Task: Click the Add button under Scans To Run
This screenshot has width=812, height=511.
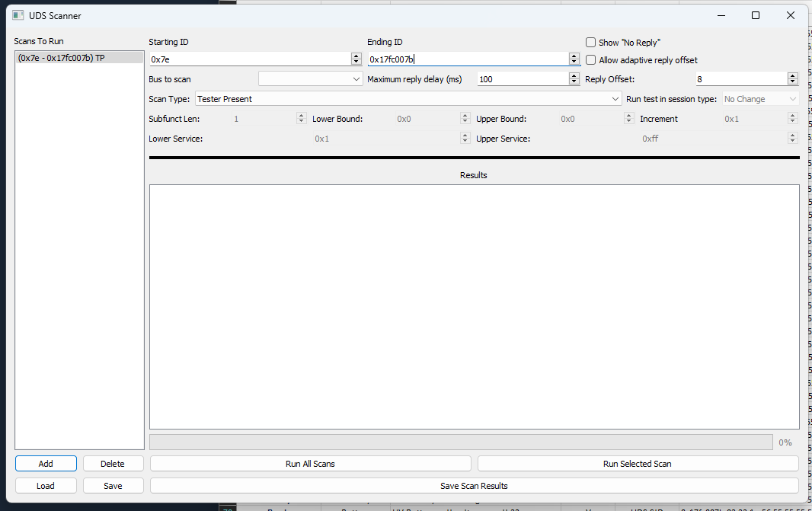Action: (x=46, y=463)
